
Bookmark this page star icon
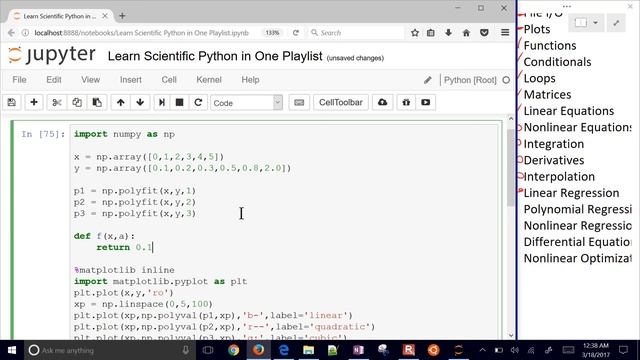point(415,33)
